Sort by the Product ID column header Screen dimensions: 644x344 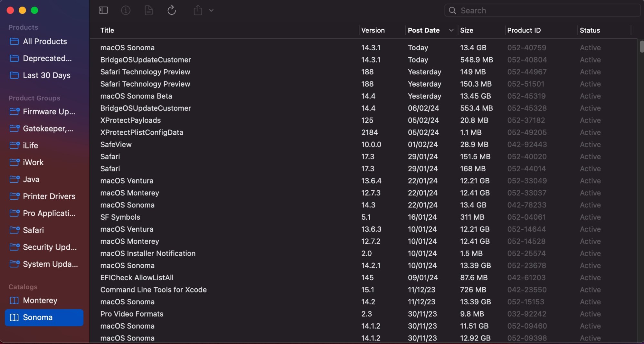click(524, 30)
